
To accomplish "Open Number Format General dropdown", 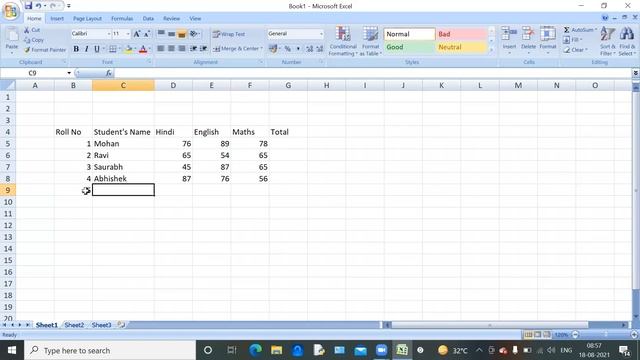I will pyautogui.click(x=321, y=34).
